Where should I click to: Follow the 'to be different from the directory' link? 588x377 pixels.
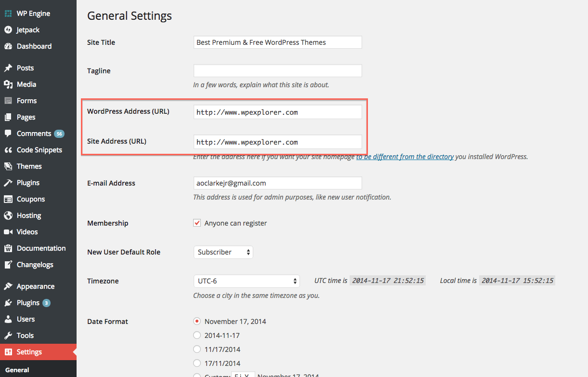tap(405, 157)
